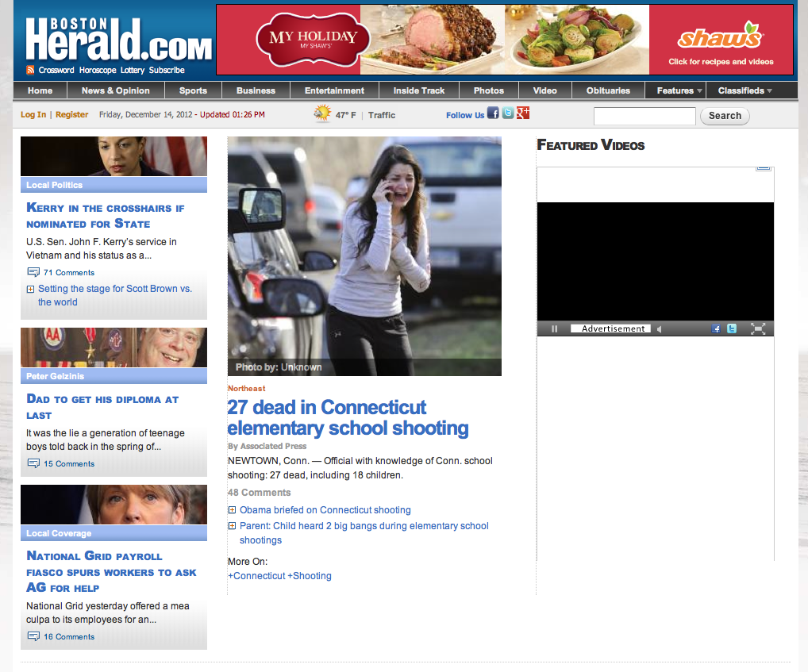
Task: Focus the search text field
Action: 644,116
